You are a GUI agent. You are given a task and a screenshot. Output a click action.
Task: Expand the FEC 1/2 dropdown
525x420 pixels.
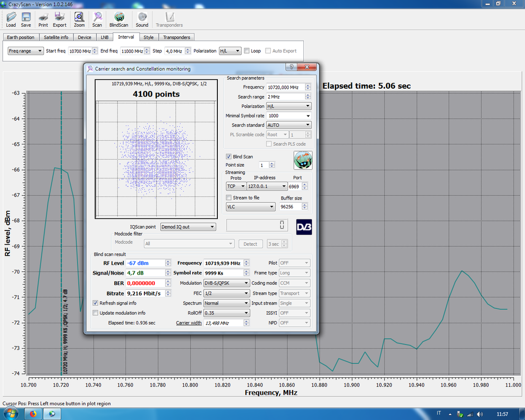(227, 293)
